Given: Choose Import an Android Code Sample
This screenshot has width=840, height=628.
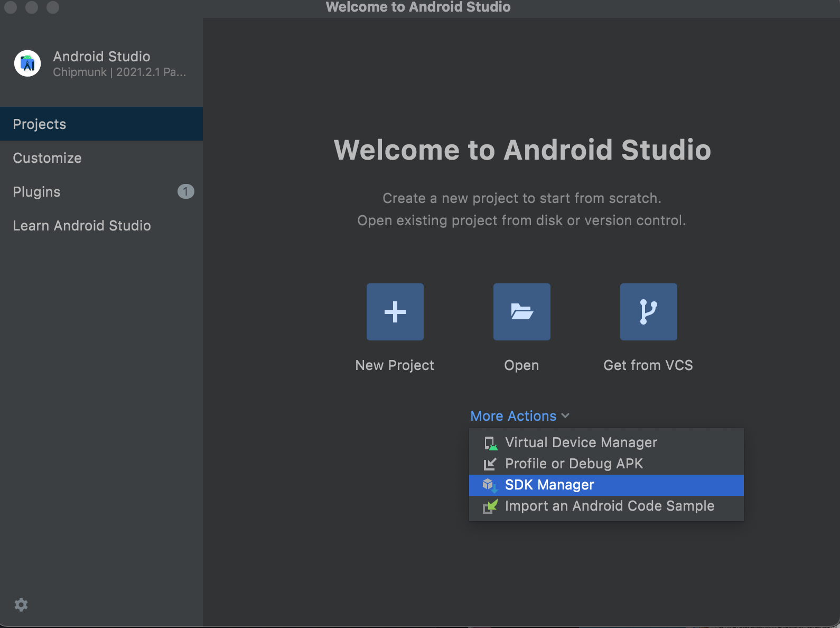Looking at the screenshot, I should tap(606, 506).
